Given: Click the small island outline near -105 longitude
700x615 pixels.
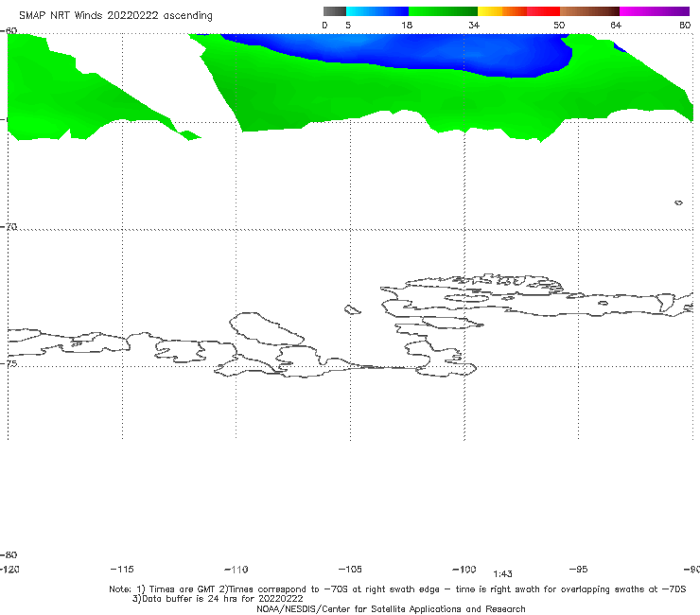Looking at the screenshot, I should [x=352, y=309].
